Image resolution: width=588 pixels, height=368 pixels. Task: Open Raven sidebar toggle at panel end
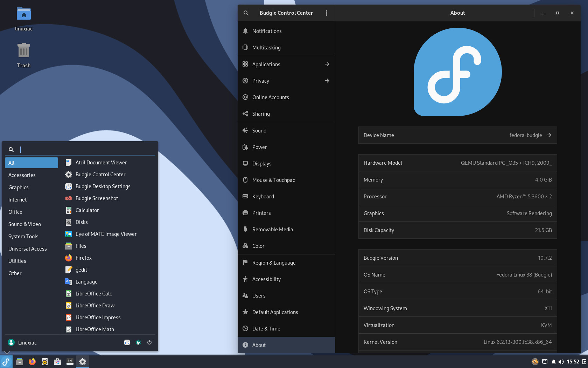point(584,362)
